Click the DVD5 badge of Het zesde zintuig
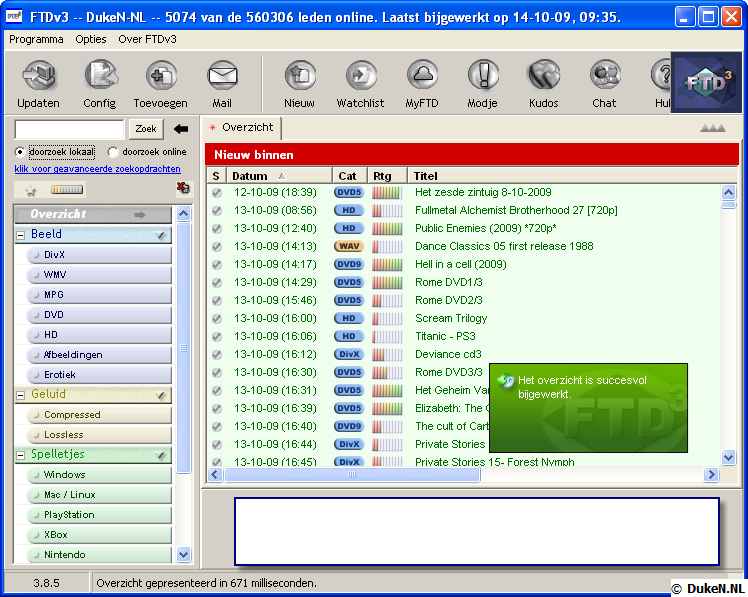Image resolution: width=748 pixels, height=597 pixels. point(349,192)
